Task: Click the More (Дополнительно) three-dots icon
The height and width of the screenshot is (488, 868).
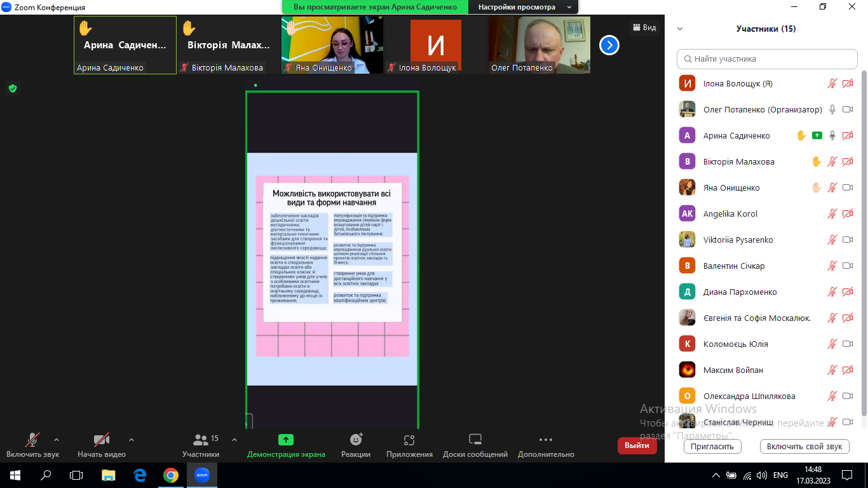Action: [x=545, y=440]
